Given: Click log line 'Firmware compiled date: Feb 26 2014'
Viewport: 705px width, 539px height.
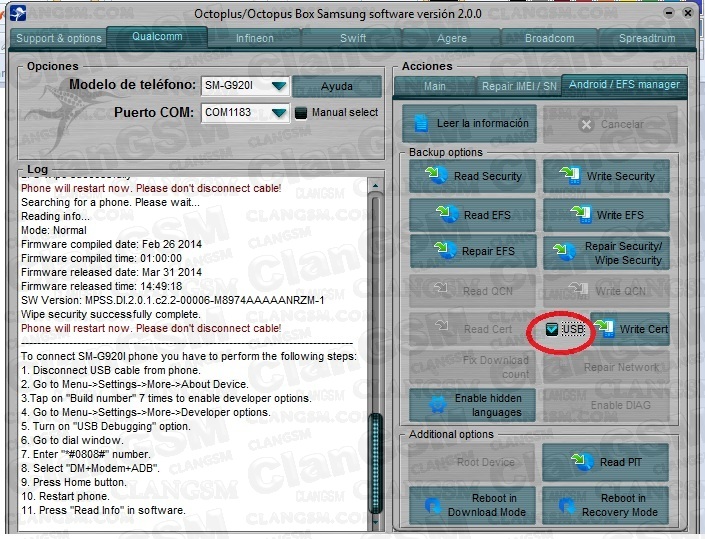Looking at the screenshot, I should pyautogui.click(x=111, y=244).
